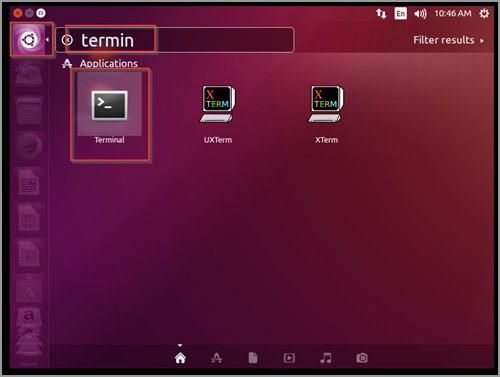This screenshot has width=500, height=377.
Task: Close the Dash with the orange button
Action: pos(18,13)
